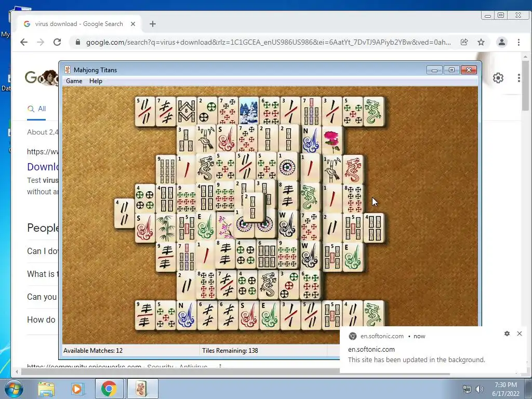532x399 pixels.
Task: Select the 8 character tile in top row
Action: tap(187, 111)
